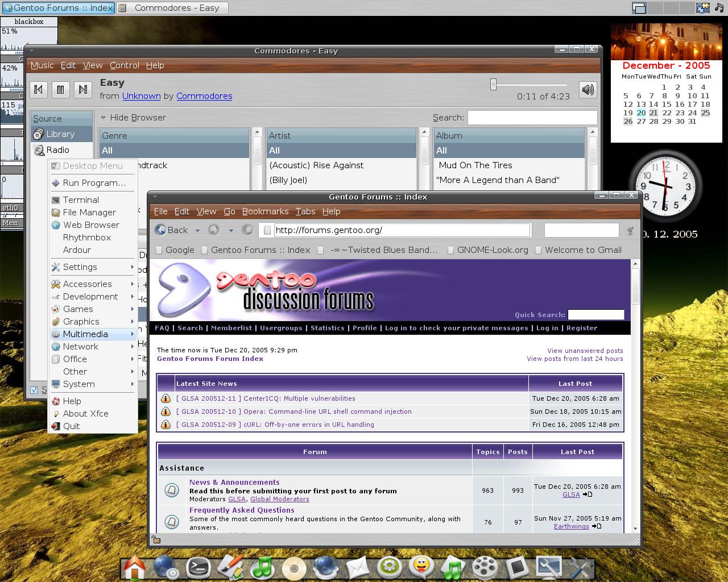Viewport: 728px width, 582px height.
Task: Click the browser Stop loading icon
Action: [x=247, y=230]
